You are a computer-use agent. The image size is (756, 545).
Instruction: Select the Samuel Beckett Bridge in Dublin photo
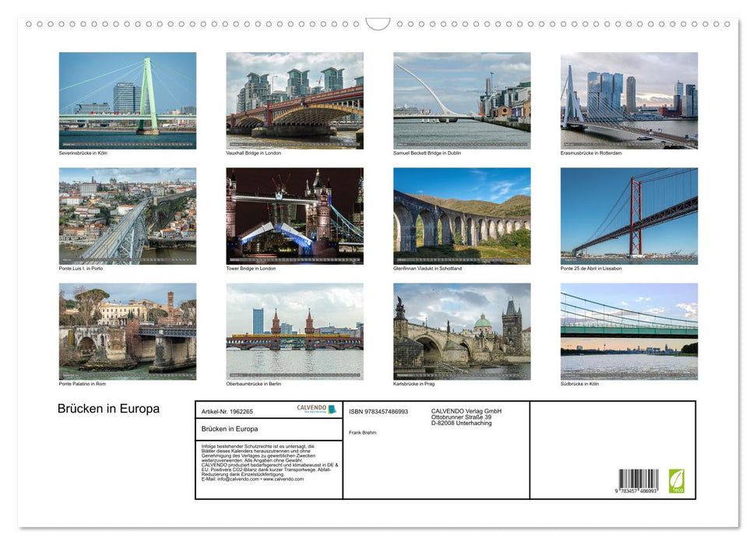462,100
